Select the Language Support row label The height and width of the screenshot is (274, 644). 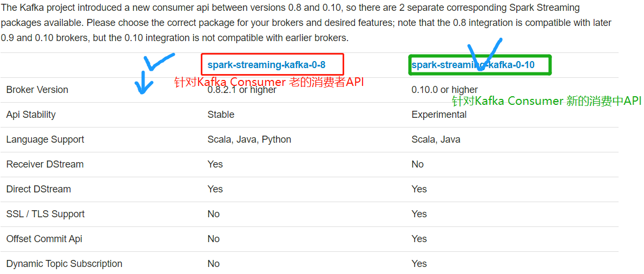click(45, 139)
